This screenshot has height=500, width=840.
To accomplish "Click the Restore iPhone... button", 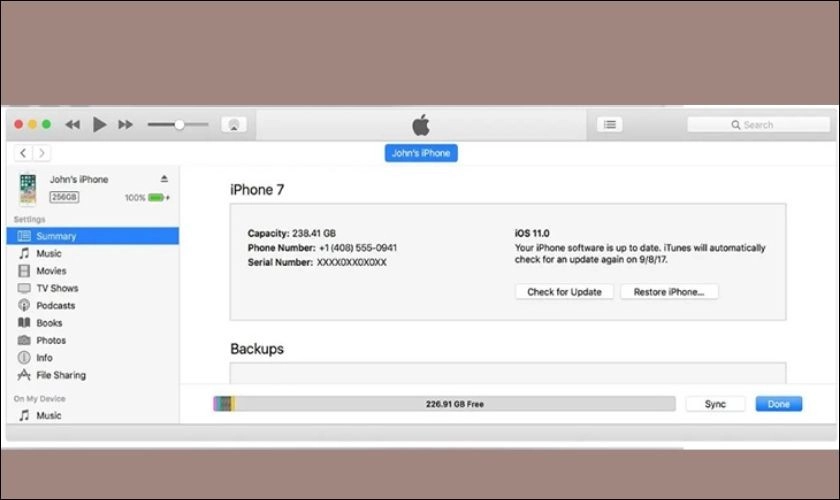I will [x=669, y=292].
